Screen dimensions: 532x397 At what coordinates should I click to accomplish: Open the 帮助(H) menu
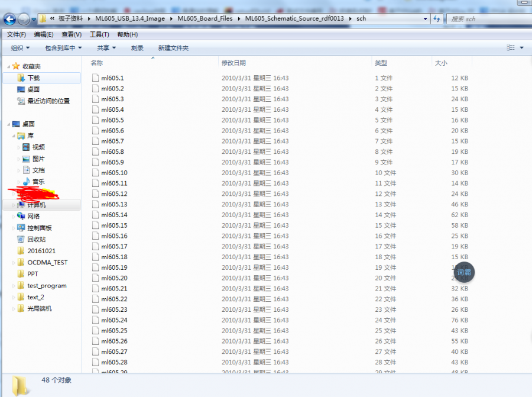pyautogui.click(x=128, y=35)
